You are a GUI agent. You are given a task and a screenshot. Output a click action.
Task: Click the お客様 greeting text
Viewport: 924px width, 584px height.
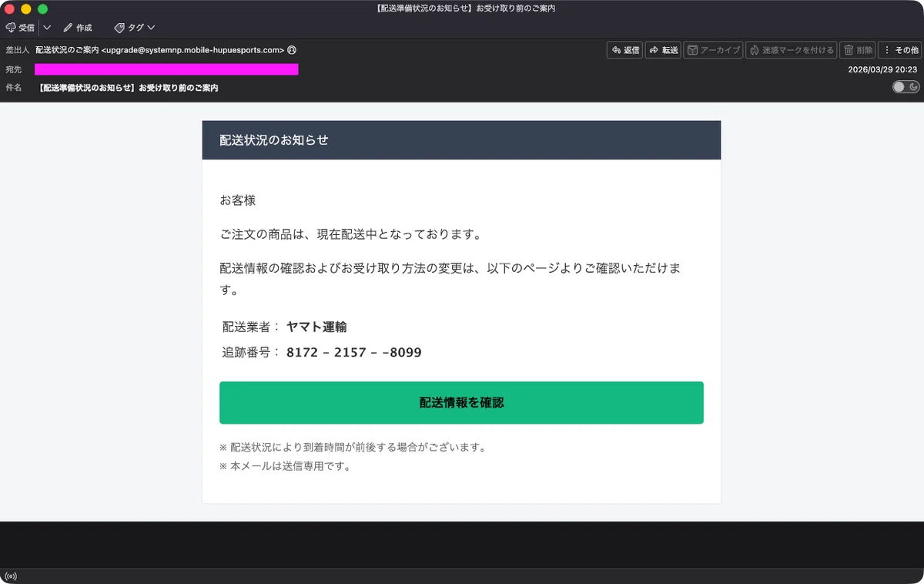coord(238,200)
